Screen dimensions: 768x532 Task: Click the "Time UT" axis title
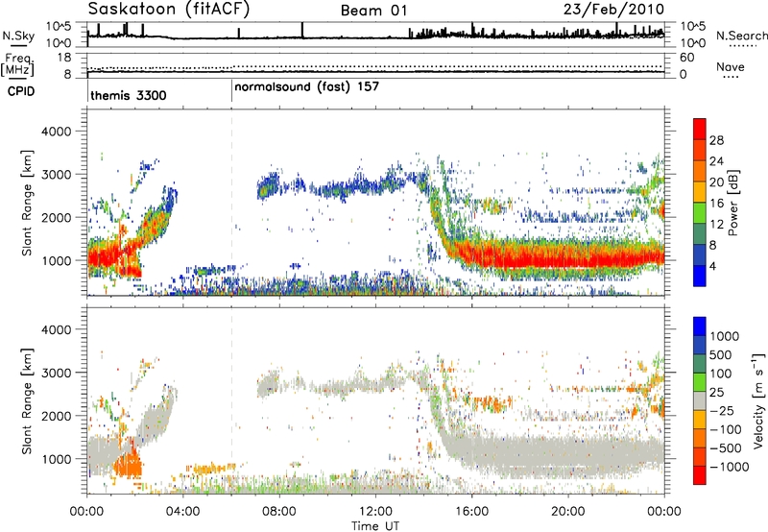(x=375, y=525)
